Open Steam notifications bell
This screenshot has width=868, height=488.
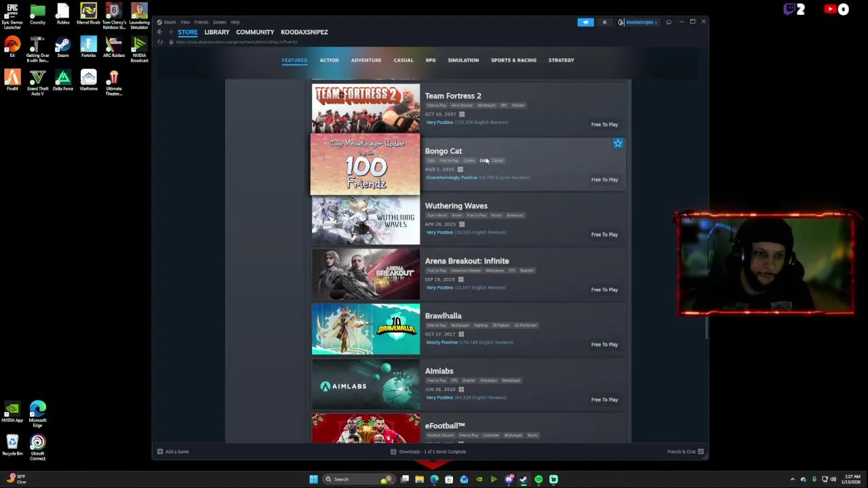604,22
